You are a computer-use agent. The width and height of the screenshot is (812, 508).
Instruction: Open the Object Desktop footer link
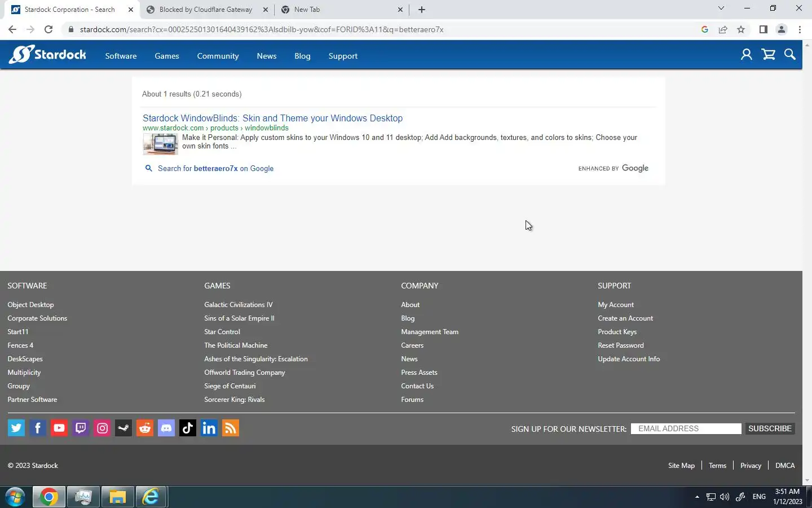[30, 305]
